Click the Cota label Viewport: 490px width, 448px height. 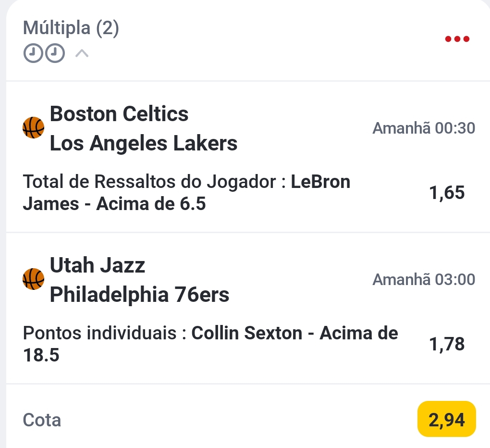point(42,420)
